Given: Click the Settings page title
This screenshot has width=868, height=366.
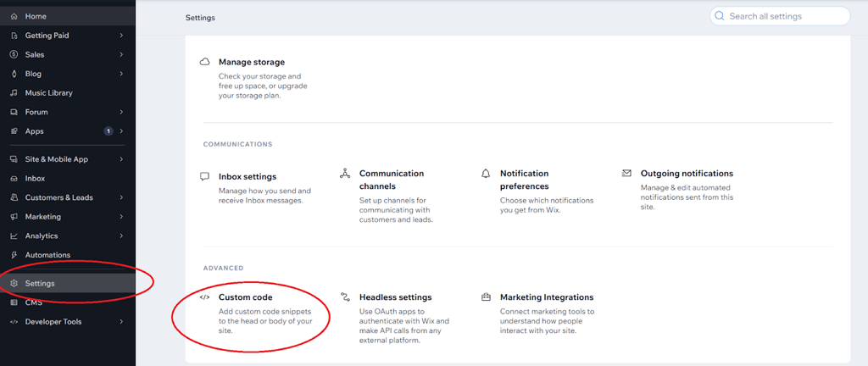Looking at the screenshot, I should pos(200,18).
